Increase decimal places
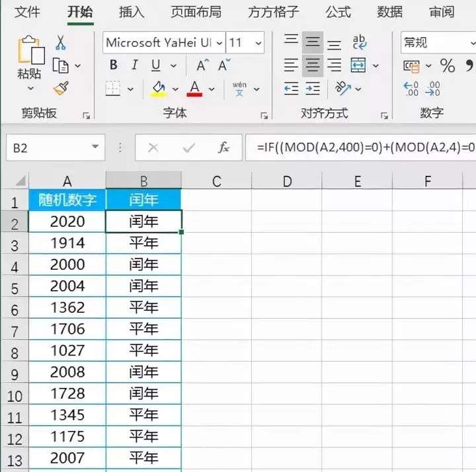This screenshot has height=472, width=476. coord(411,89)
